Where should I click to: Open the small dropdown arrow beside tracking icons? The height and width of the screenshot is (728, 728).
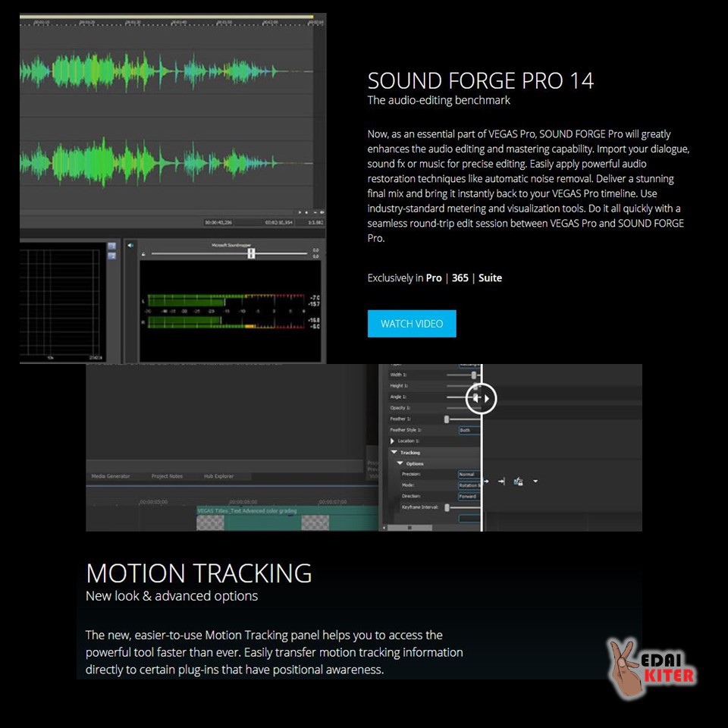pyautogui.click(x=535, y=482)
